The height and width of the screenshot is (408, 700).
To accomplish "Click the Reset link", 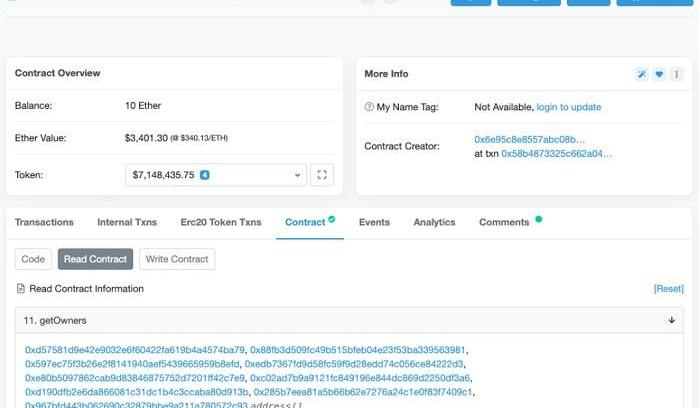I will click(x=668, y=289).
